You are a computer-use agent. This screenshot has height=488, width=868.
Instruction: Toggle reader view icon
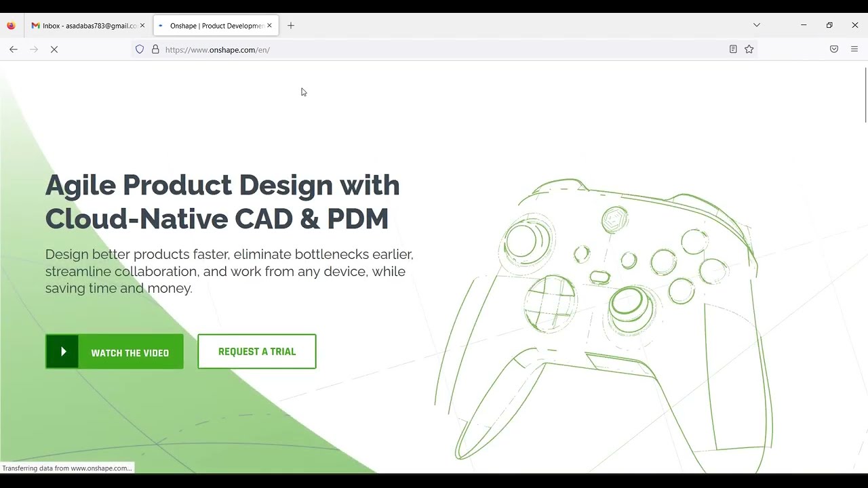pos(733,49)
